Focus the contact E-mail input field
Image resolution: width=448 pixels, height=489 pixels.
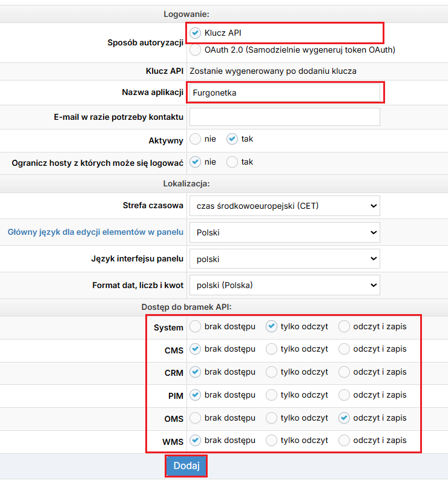(x=285, y=117)
